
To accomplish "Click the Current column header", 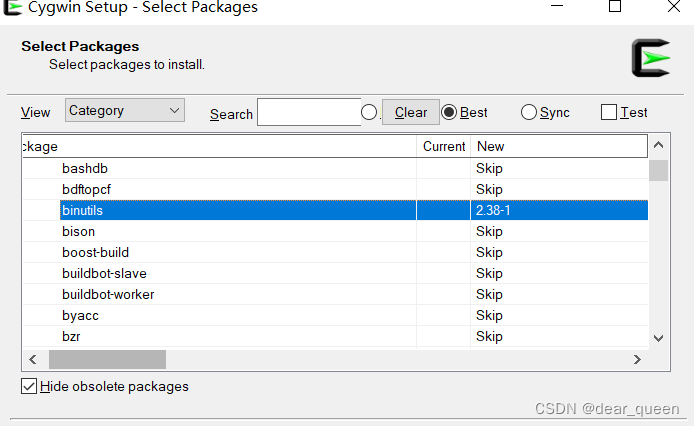I will point(443,147).
